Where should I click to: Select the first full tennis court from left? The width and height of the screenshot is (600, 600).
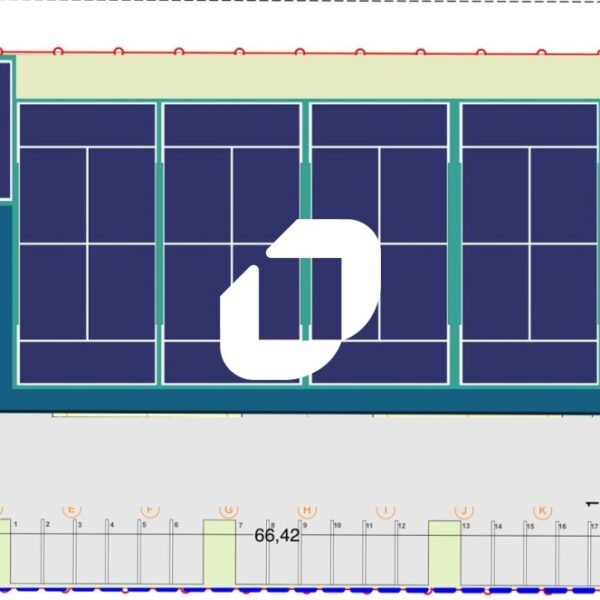click(x=87, y=243)
